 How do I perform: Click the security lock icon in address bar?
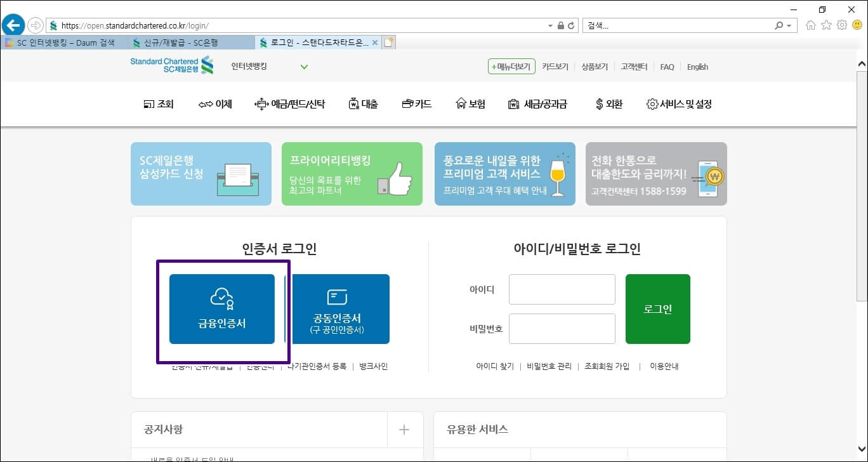pos(560,26)
